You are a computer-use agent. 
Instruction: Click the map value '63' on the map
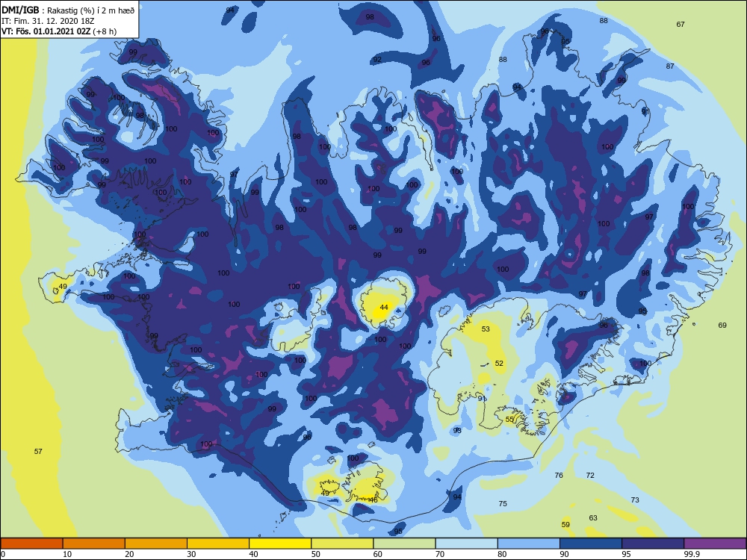(592, 517)
